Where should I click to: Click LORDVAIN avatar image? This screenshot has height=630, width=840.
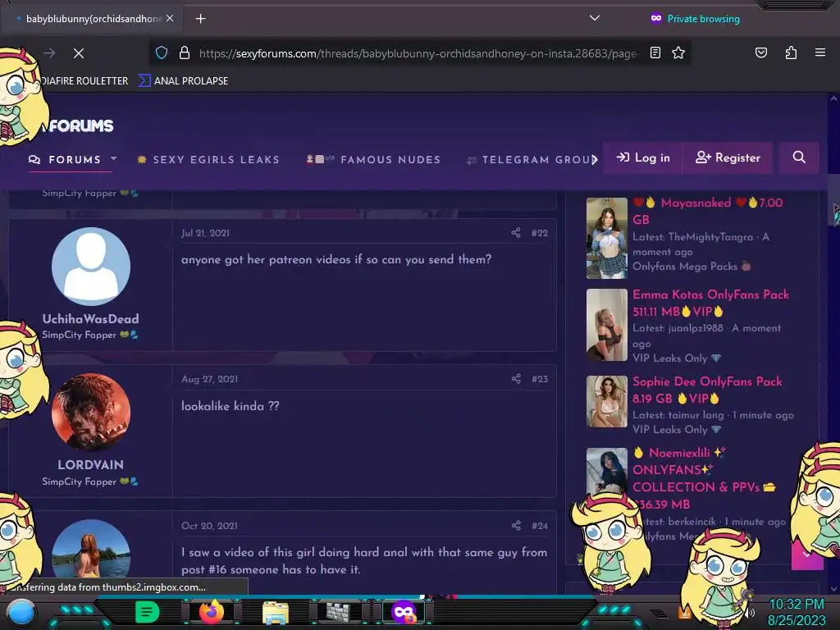[x=90, y=413]
